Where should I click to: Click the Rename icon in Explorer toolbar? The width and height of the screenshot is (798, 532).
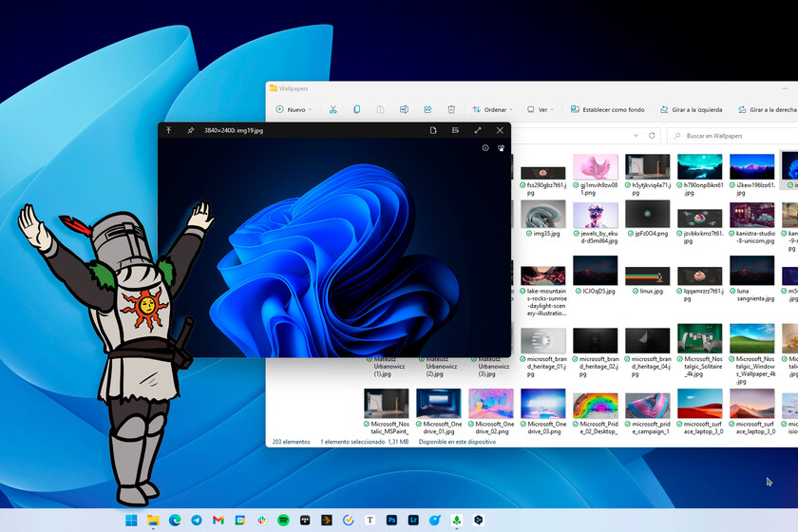coord(404,109)
